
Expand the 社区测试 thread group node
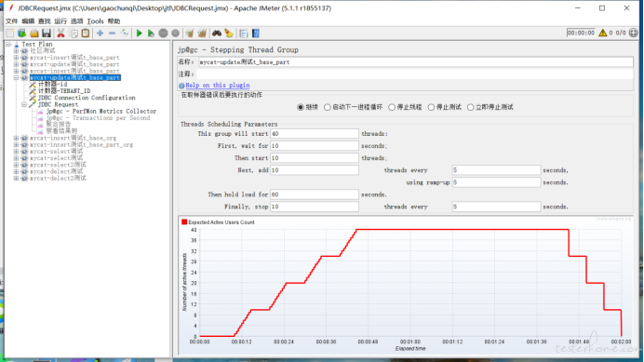coord(16,50)
